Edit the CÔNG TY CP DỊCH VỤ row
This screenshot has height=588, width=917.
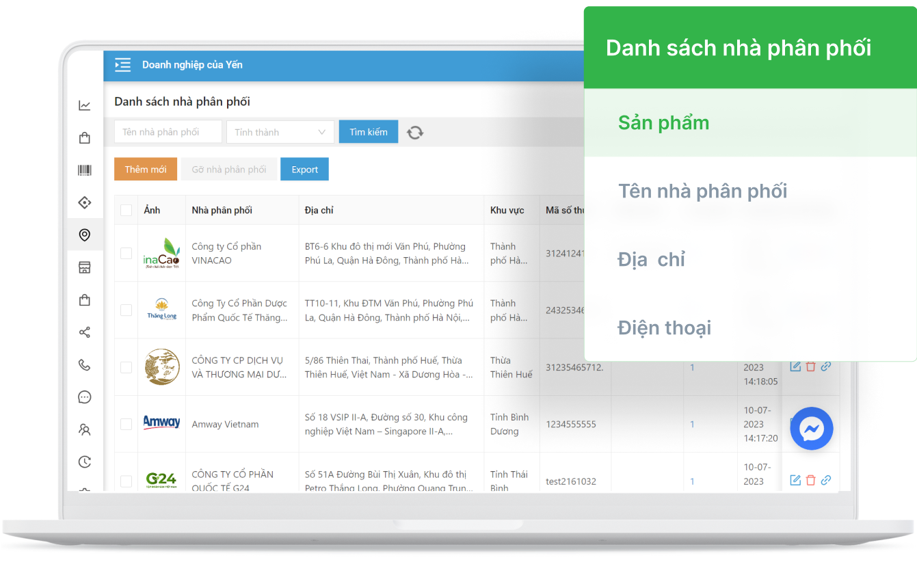(795, 366)
